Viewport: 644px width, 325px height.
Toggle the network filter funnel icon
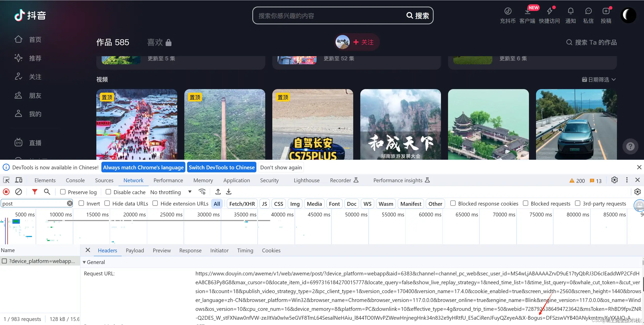[35, 192]
